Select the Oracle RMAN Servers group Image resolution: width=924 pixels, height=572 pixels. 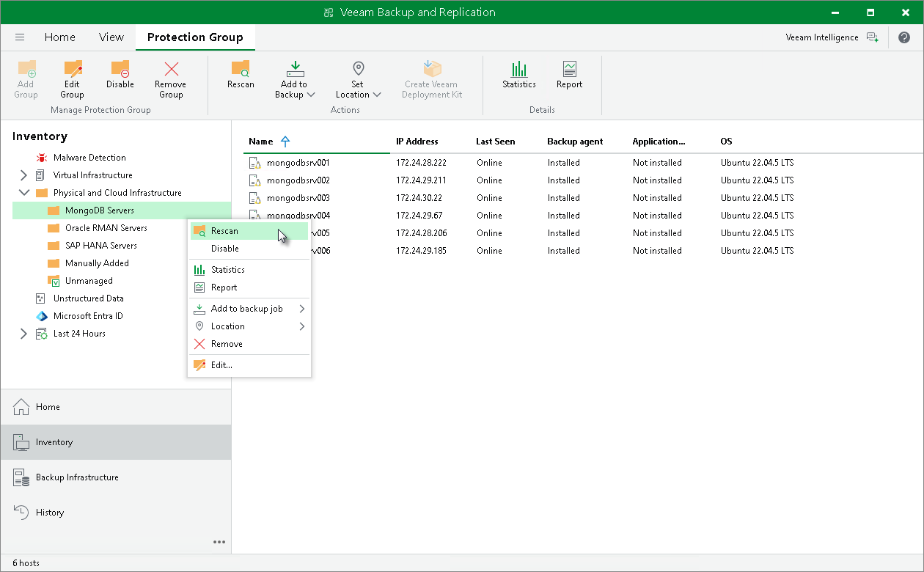[x=106, y=228]
